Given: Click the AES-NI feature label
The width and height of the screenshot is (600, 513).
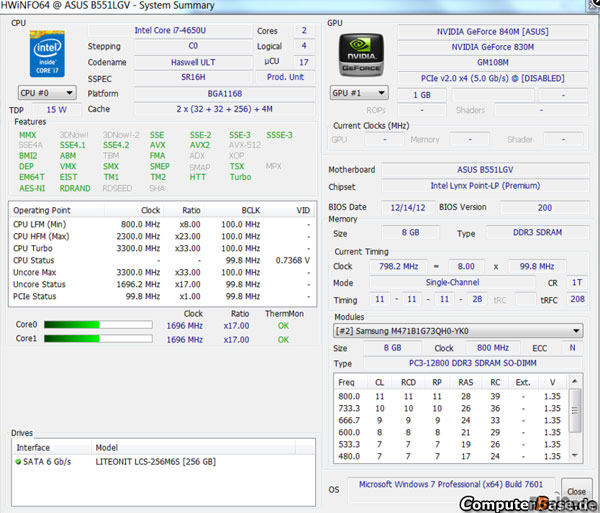Looking at the screenshot, I should [32, 188].
